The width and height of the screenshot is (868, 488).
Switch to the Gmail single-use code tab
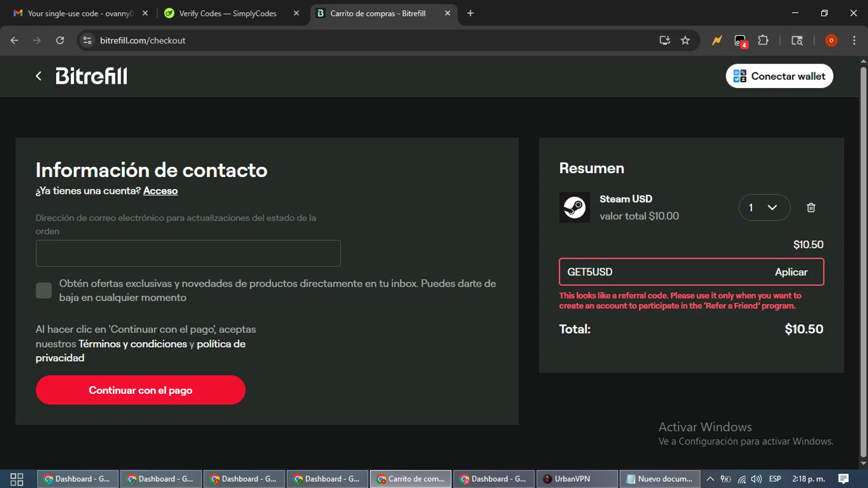81,13
